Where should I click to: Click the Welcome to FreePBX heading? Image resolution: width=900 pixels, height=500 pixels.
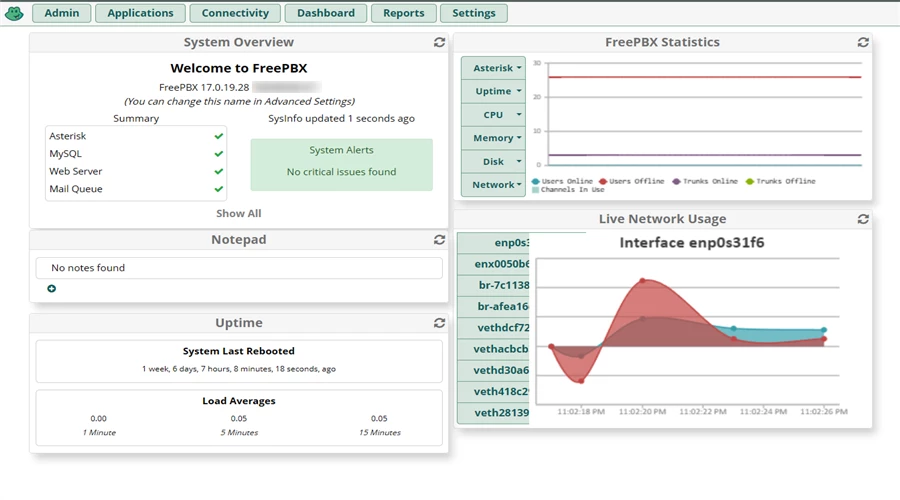tap(239, 68)
